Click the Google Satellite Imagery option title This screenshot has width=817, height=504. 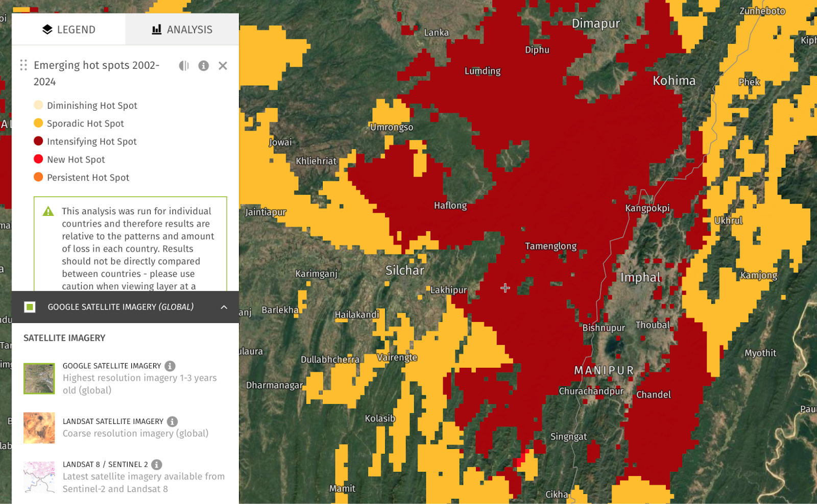[112, 366]
